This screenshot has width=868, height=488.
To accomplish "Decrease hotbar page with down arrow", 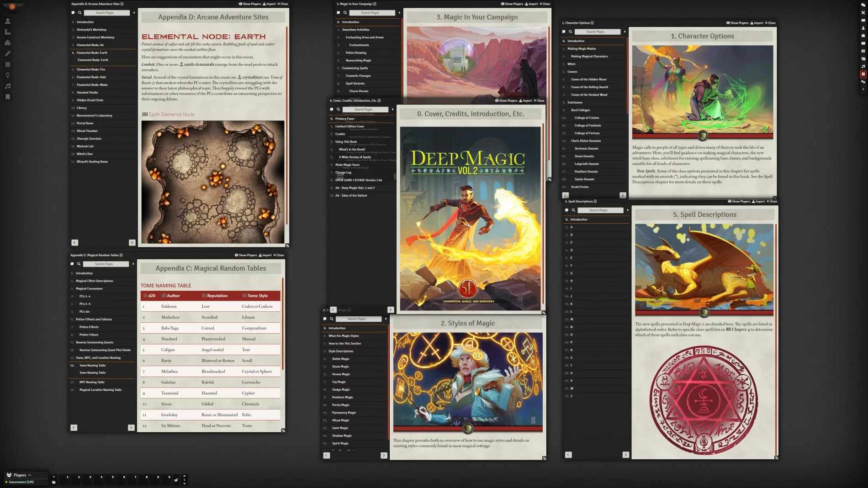I will click(x=185, y=483).
